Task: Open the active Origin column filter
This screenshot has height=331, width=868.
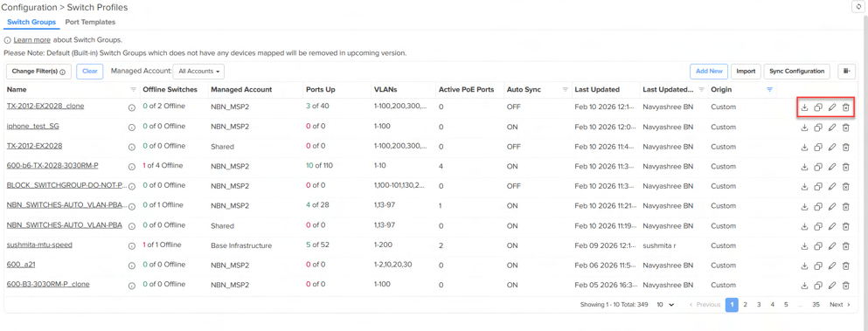Action: (x=769, y=90)
